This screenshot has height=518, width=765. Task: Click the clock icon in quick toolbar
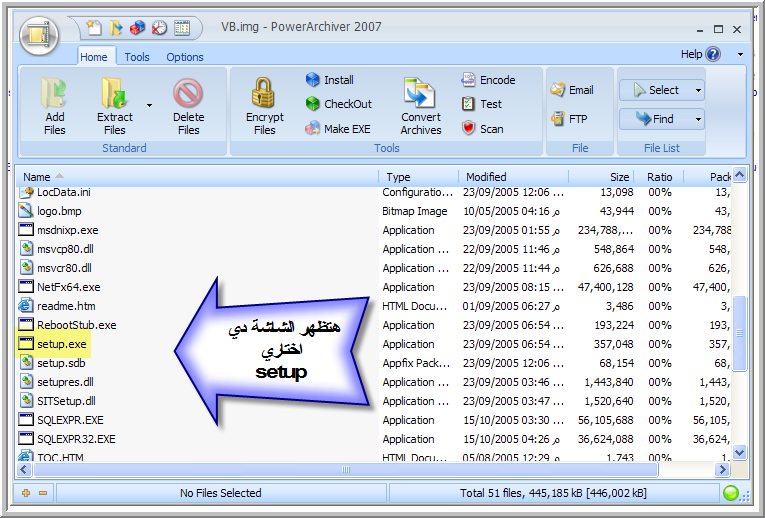tap(159, 27)
